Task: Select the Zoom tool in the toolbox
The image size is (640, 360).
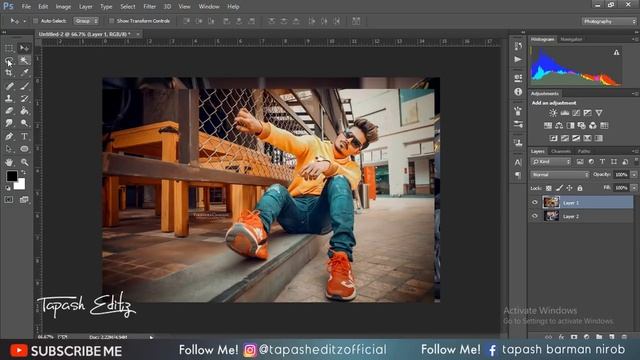Action: coord(24,162)
